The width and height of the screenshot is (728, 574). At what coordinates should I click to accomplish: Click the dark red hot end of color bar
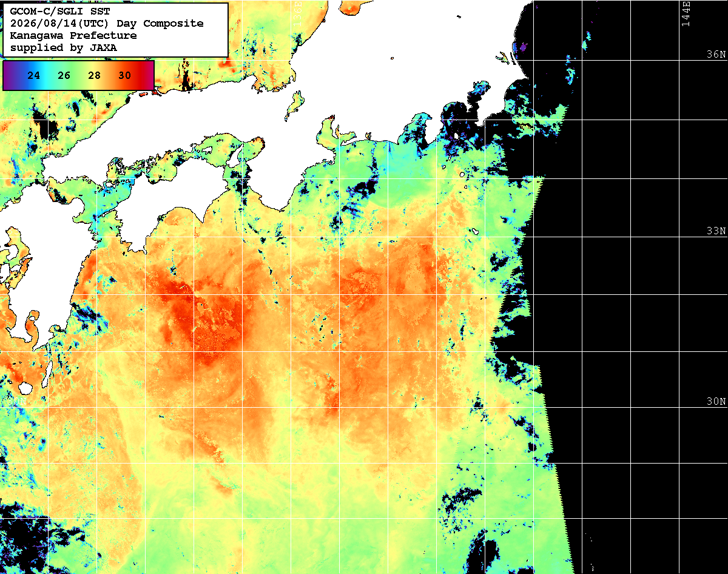point(146,76)
